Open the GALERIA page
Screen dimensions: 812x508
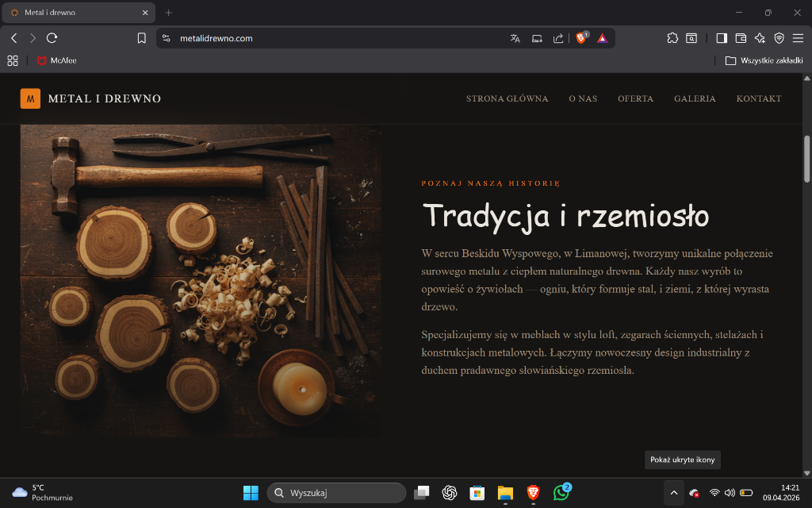coord(695,98)
